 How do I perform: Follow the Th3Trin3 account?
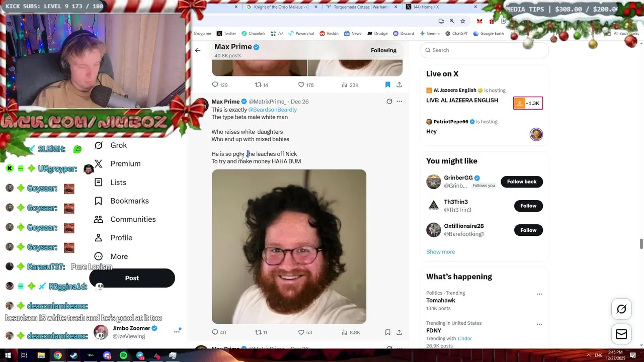click(528, 206)
